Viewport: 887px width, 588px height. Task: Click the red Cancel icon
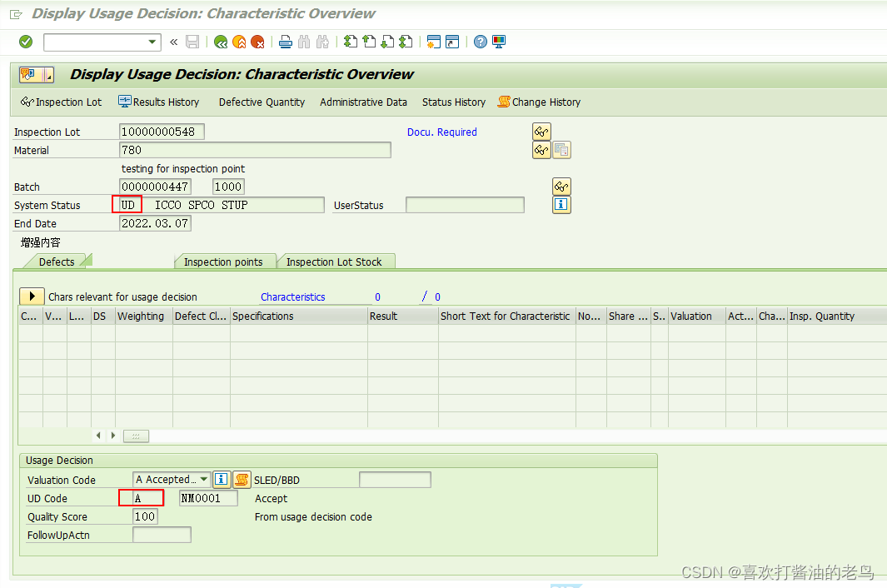point(258,42)
